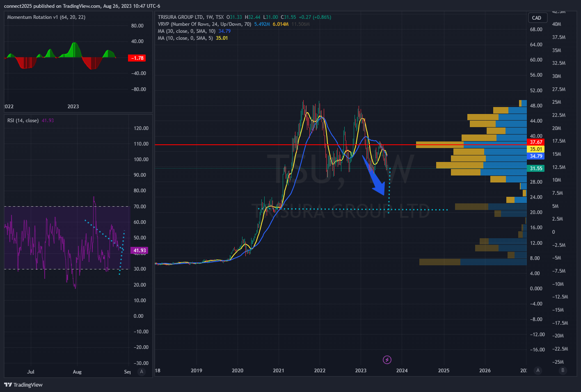Click the 1W timeframe in chart title

click(209, 17)
